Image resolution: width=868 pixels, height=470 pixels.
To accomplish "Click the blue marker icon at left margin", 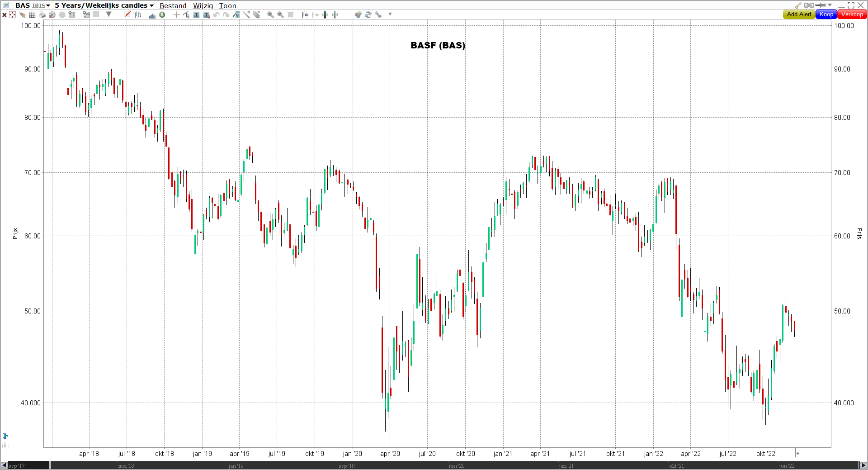I will coord(5,436).
